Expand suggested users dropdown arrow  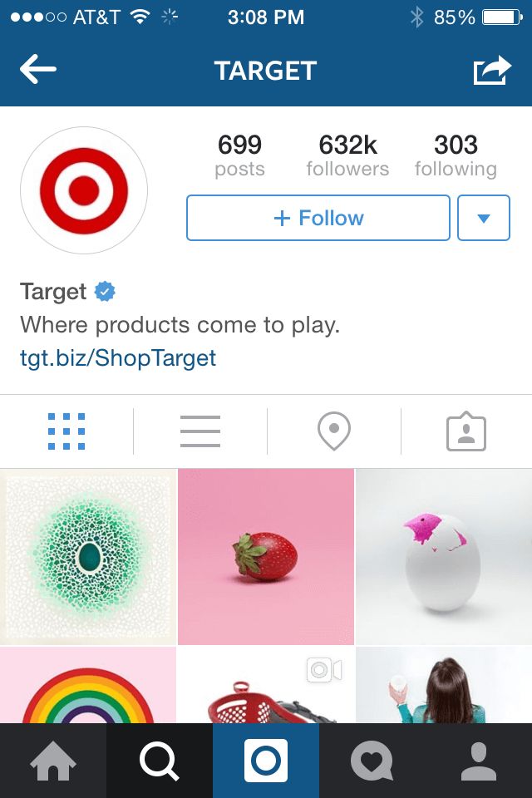[484, 218]
